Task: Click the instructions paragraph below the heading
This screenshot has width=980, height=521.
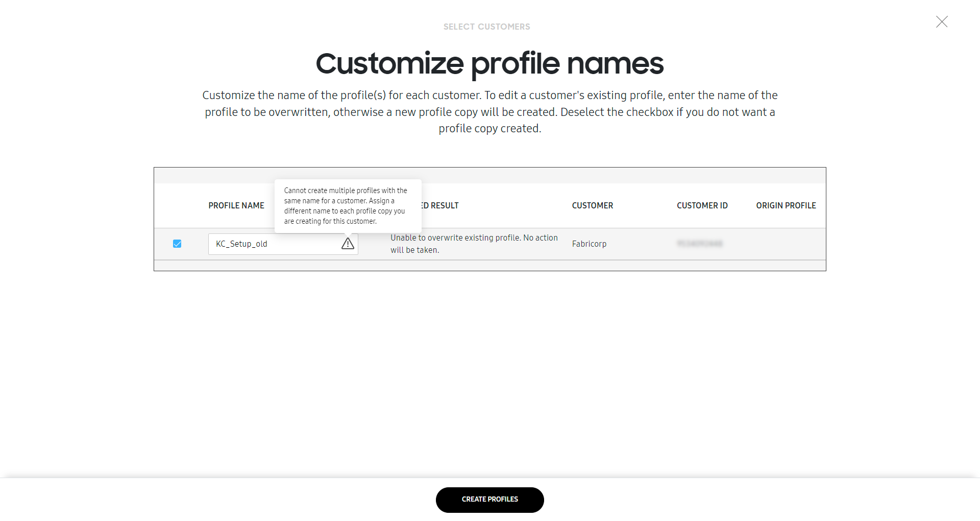Action: pos(490,112)
